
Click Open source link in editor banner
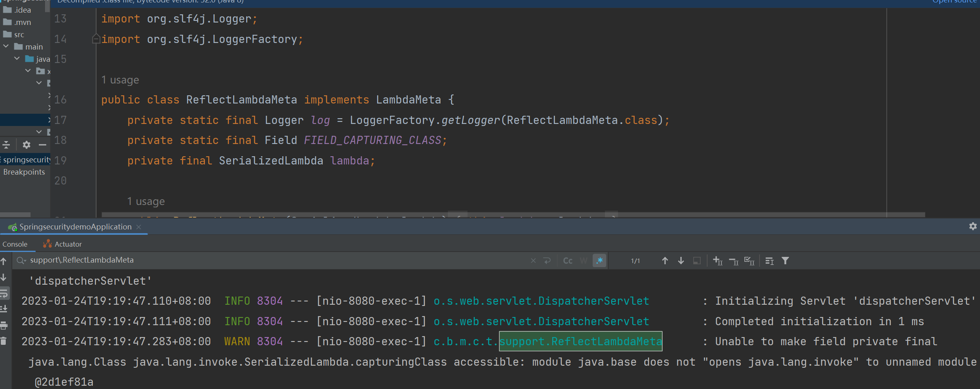pos(955,2)
